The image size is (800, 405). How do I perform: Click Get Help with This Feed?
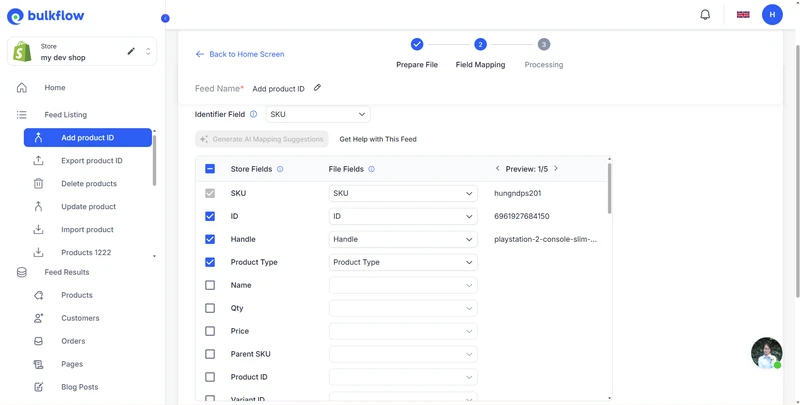378,139
